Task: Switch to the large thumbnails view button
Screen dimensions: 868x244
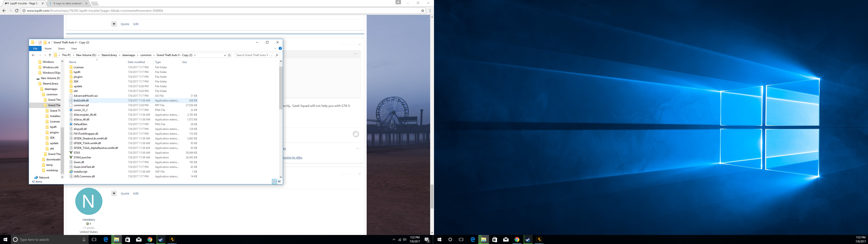Action: pos(279,182)
